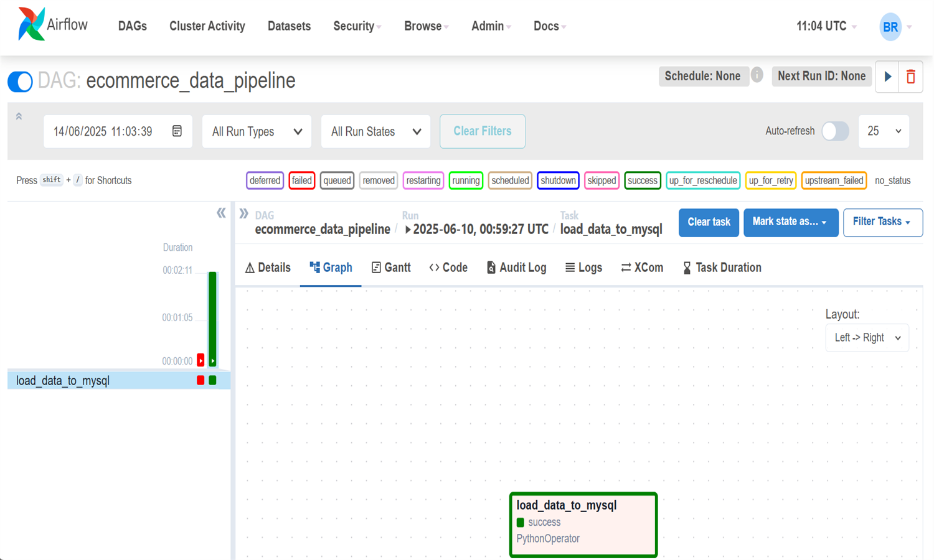This screenshot has width=934, height=560.
Task: Toggle the failed status legend filter
Action: (301, 180)
